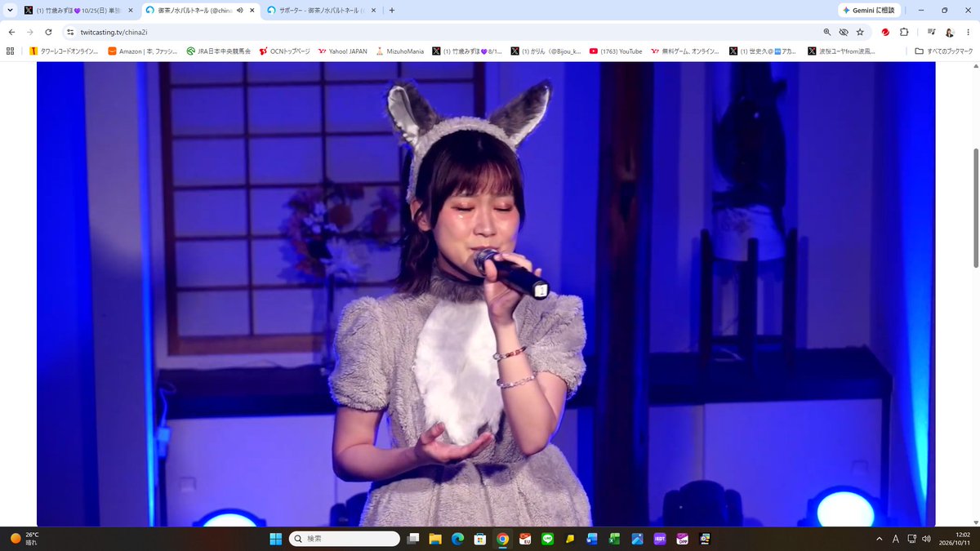The image size is (980, 551).
Task: Close the twitcasting 御茶/水バルトネール tab
Action: click(253, 11)
